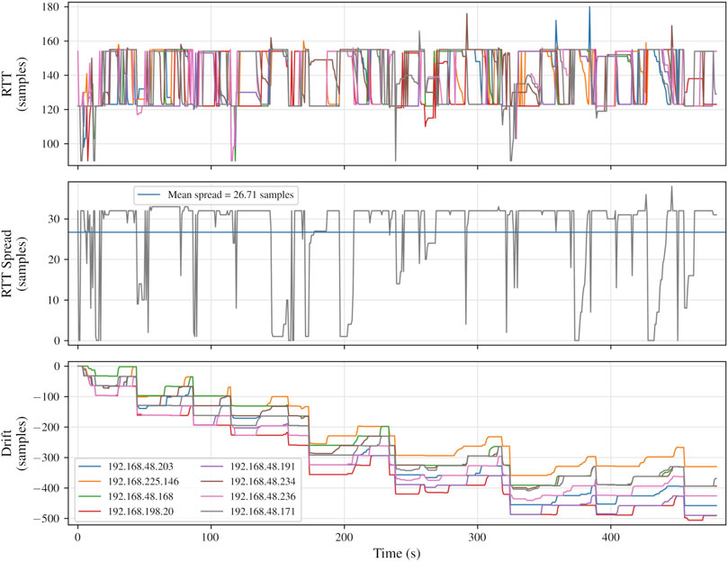Click the 100 tick on the Time axis
The width and height of the screenshot is (728, 562).
[x=211, y=538]
